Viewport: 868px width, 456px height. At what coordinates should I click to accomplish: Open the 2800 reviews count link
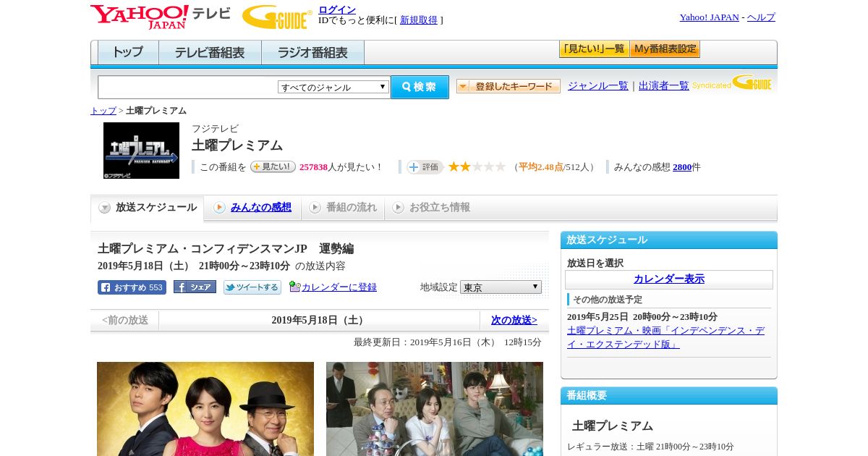[682, 167]
